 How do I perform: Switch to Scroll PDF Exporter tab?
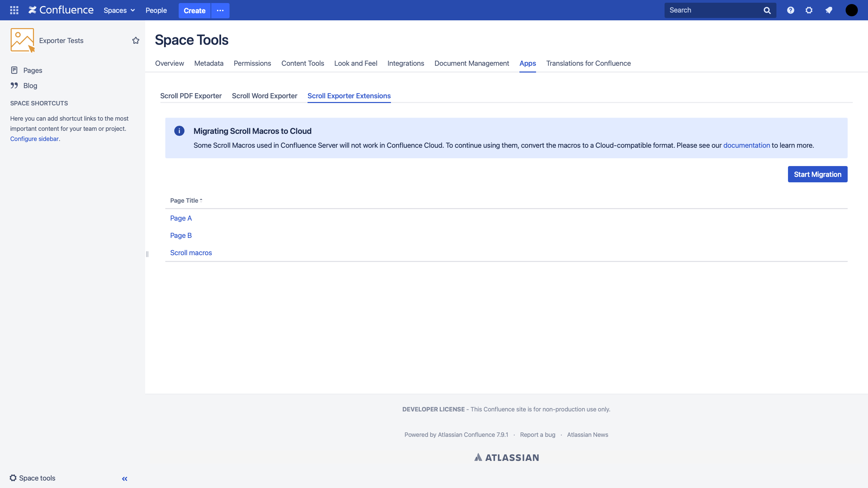[191, 96]
